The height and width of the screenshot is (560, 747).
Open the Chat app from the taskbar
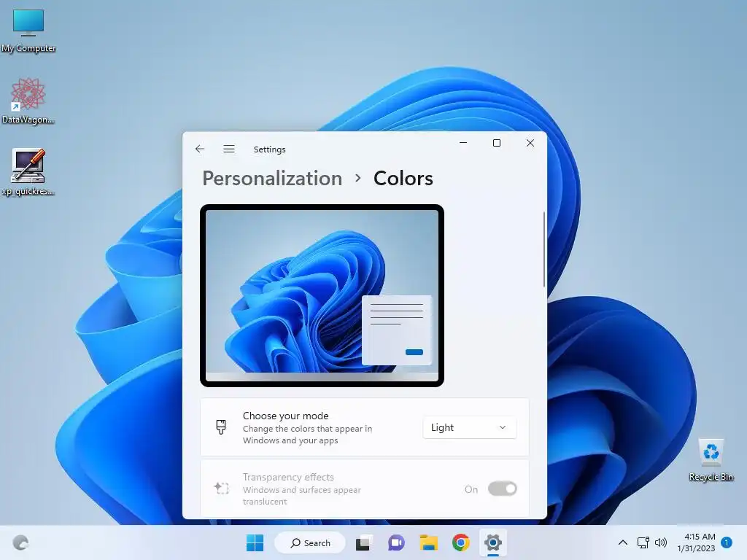[x=396, y=542]
